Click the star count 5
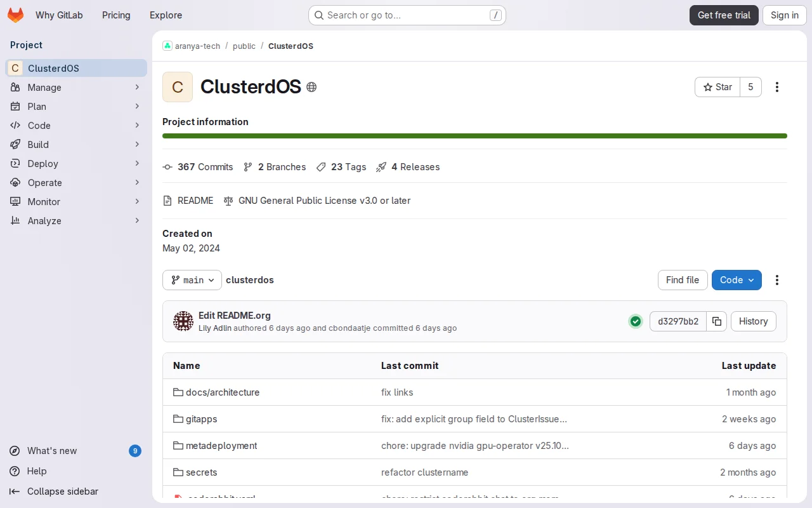The image size is (812, 508). (x=750, y=87)
